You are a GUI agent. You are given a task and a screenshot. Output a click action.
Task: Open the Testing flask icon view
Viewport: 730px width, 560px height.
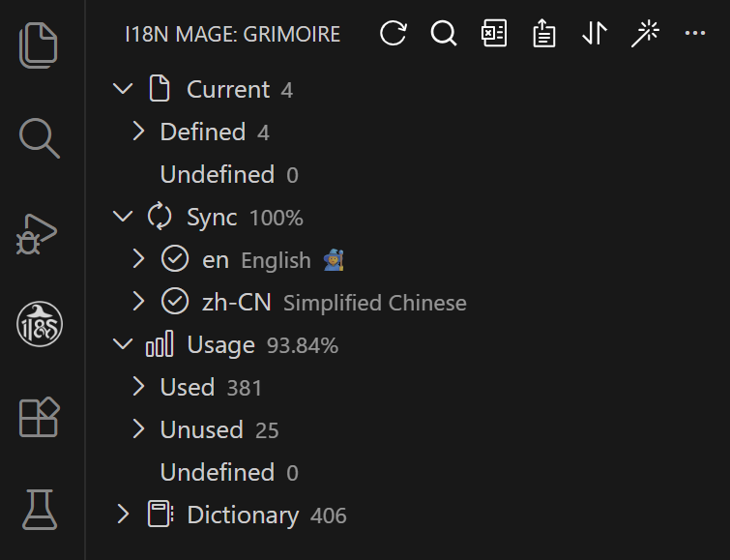[x=40, y=509]
